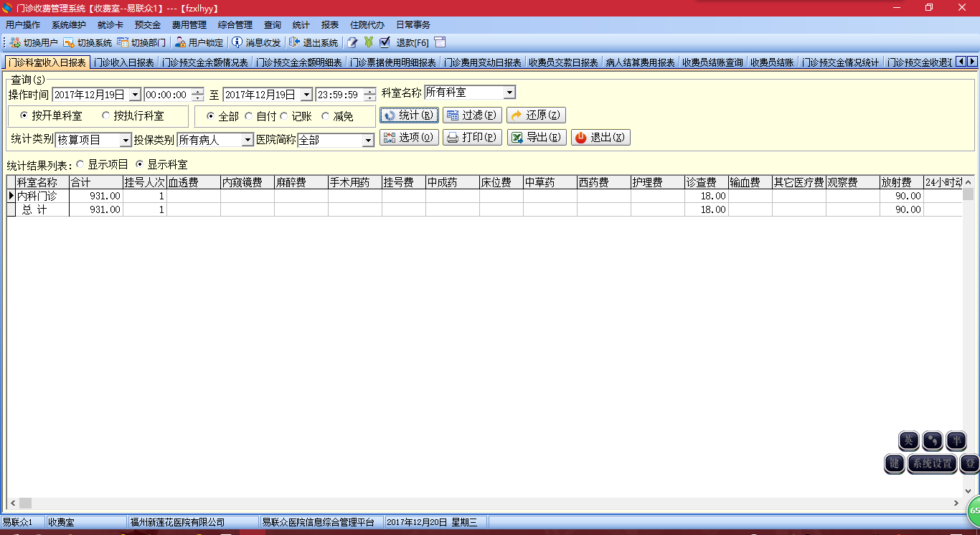Open 消息收发 messaging
This screenshot has height=535, width=980.
tap(256, 42)
